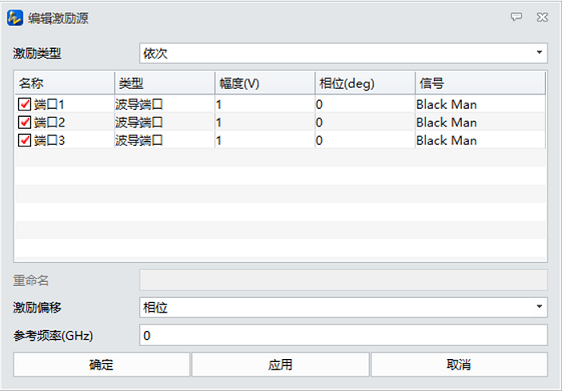The height and width of the screenshot is (391, 562).
Task: Click Black Man signal in 端口1 row
Action: click(x=480, y=104)
